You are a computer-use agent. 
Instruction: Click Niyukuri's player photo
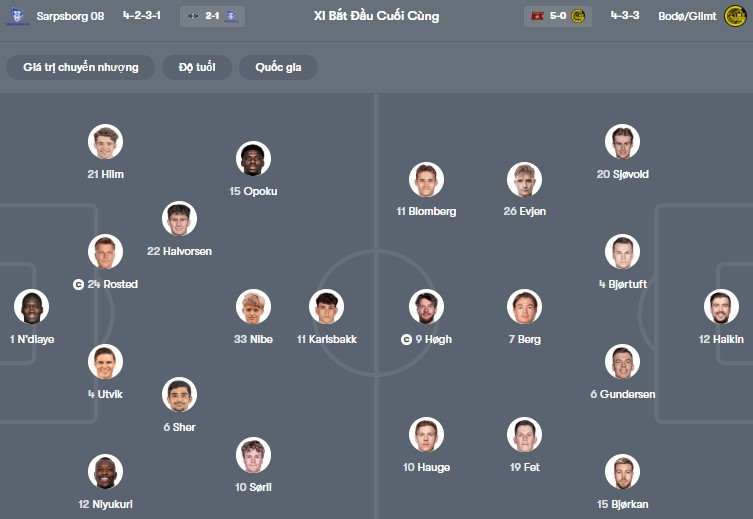(x=105, y=471)
